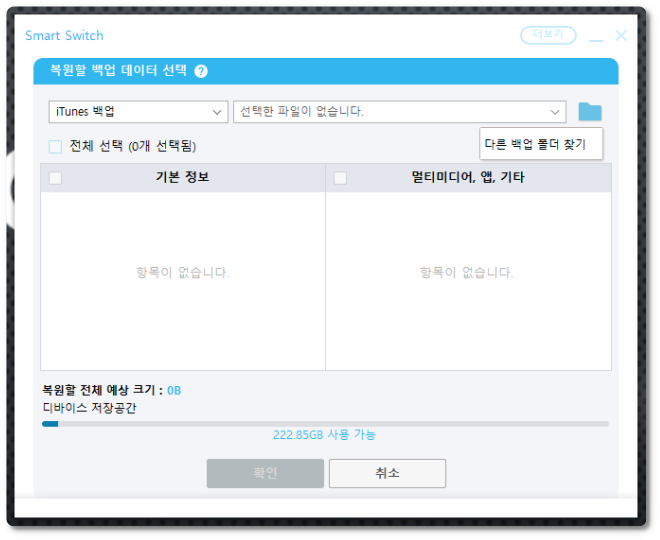Open the iTunes 백업 dropdown

click(138, 112)
